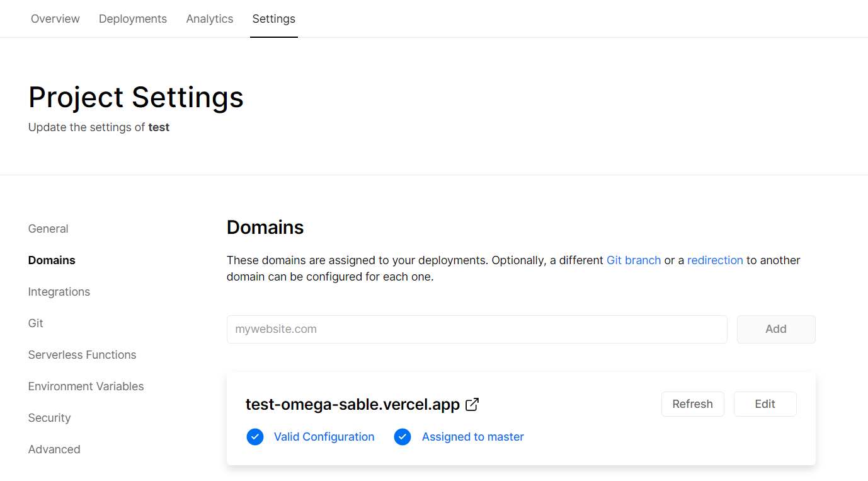The image size is (868, 481).
Task: Click the mywebsite.com domain input field
Action: pos(476,329)
